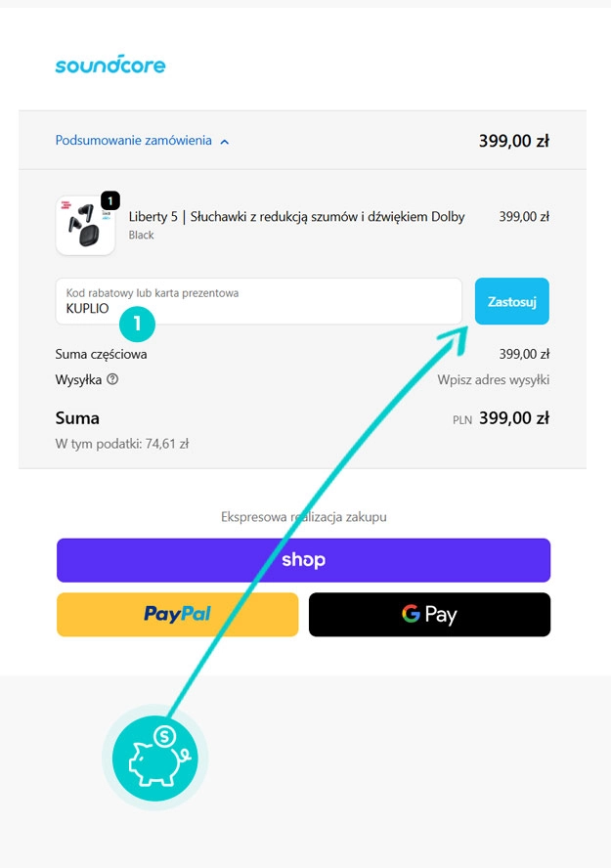Click the Wysyłka help question mark icon
This screenshot has width=611, height=868.
point(112,379)
